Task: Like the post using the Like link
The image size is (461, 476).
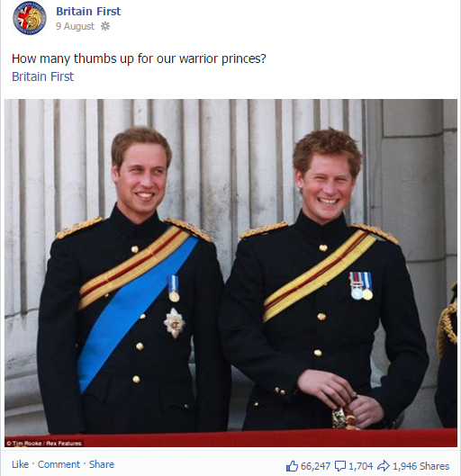Action: click(20, 464)
